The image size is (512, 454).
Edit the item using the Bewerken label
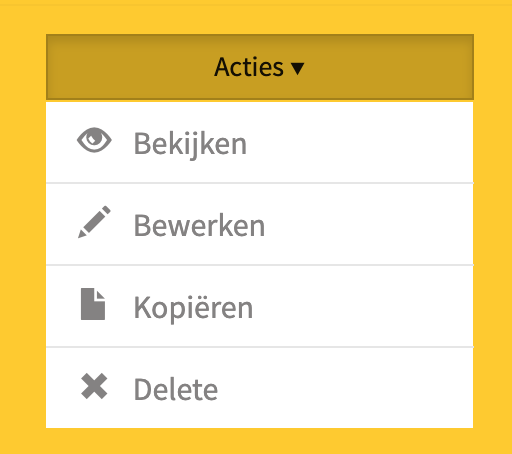point(199,226)
